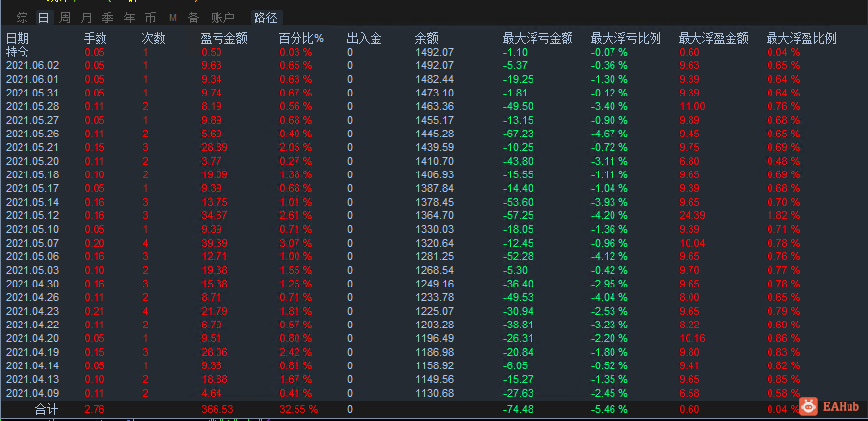Select the 2021.05.12 date row
Image resolution: width=868 pixels, height=421 pixels.
click(31, 215)
